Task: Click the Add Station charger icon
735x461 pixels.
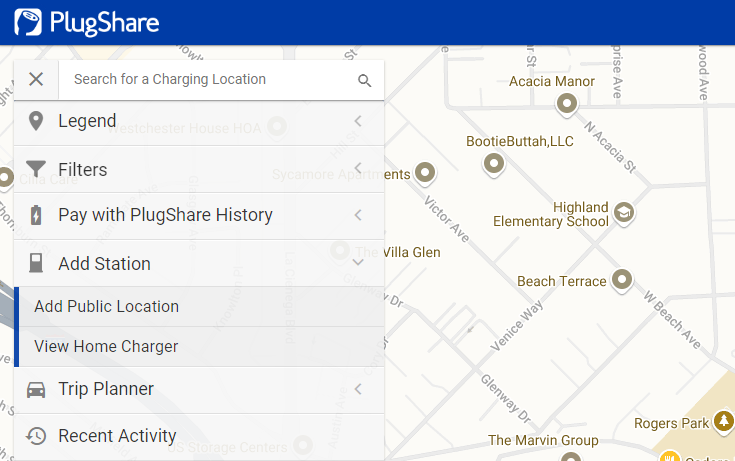Action: point(36,263)
